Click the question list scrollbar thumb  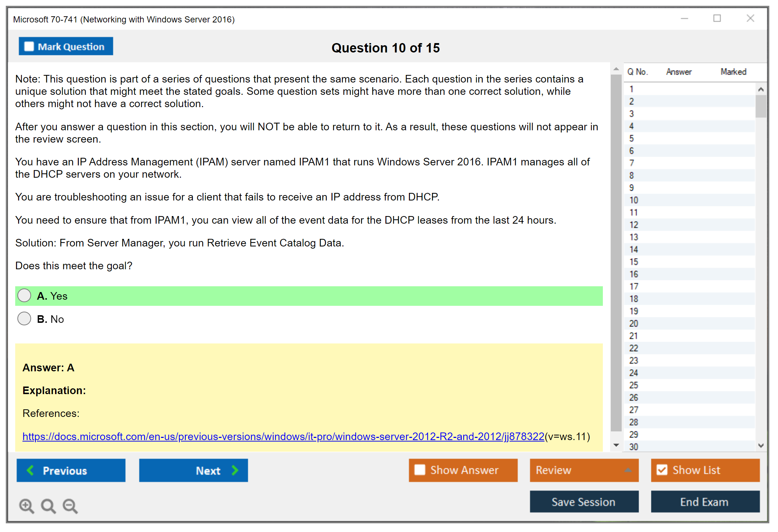(761, 106)
